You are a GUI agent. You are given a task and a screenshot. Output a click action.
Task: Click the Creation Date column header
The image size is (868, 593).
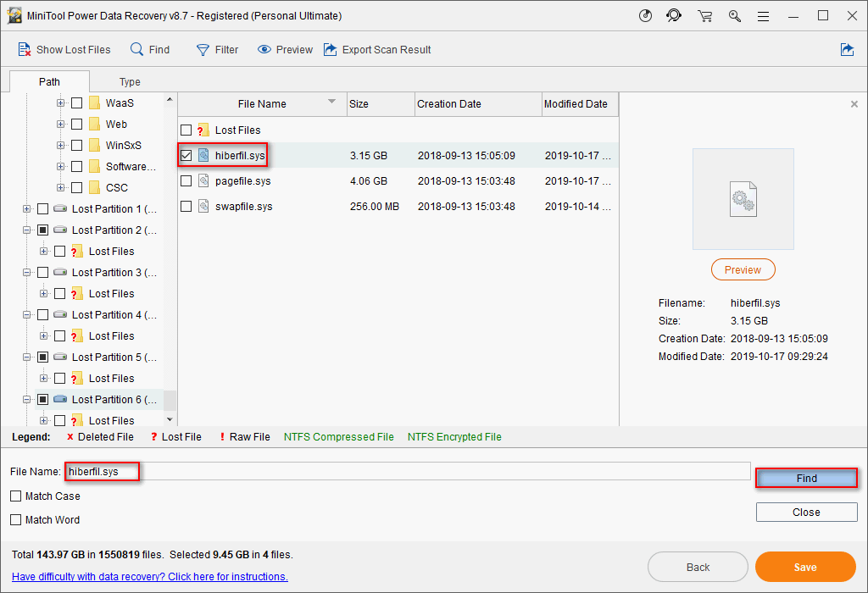478,104
